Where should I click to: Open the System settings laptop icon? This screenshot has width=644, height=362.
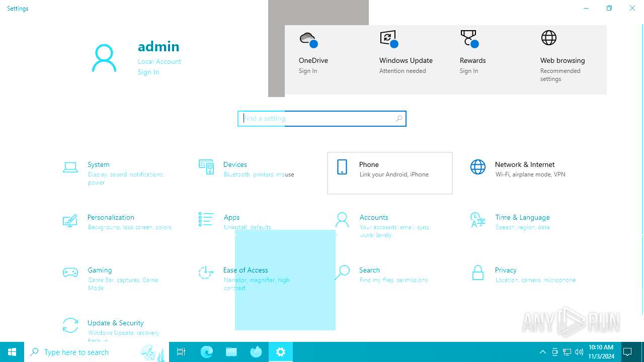point(70,167)
